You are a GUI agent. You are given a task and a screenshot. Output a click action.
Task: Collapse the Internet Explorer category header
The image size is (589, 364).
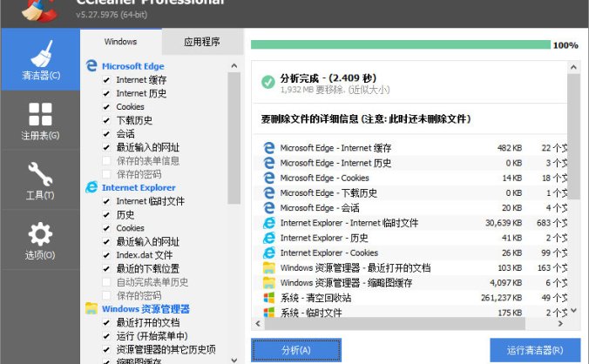coord(138,187)
